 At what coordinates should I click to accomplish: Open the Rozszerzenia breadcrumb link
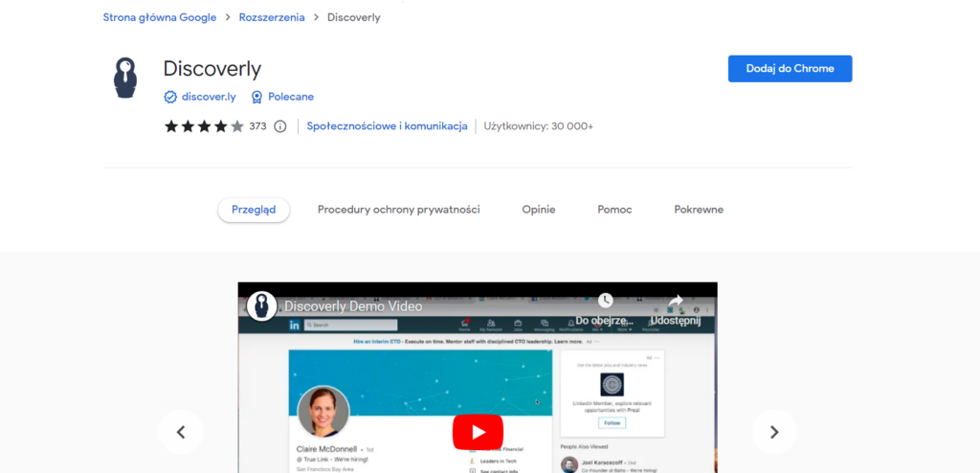(x=272, y=17)
